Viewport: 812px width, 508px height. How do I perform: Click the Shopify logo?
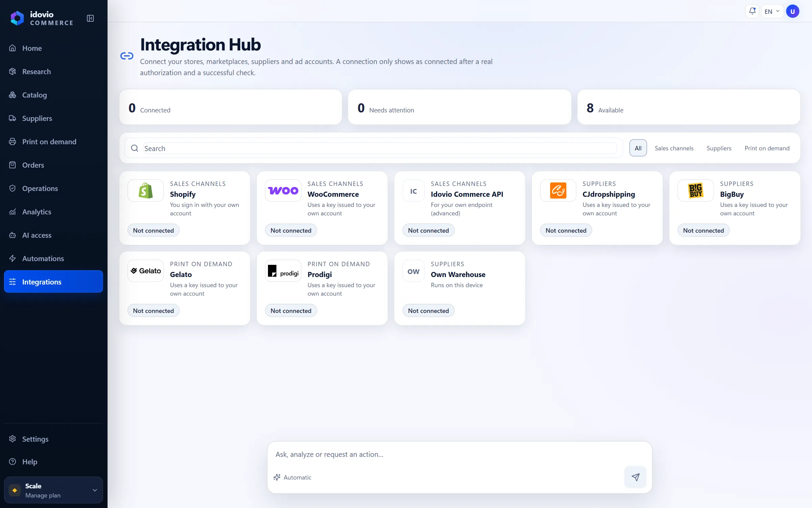[146, 191]
